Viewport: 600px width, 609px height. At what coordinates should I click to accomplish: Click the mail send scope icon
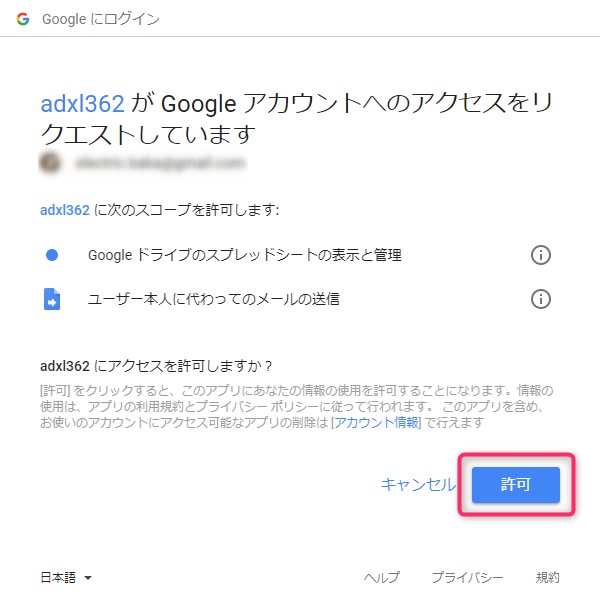(x=52, y=298)
